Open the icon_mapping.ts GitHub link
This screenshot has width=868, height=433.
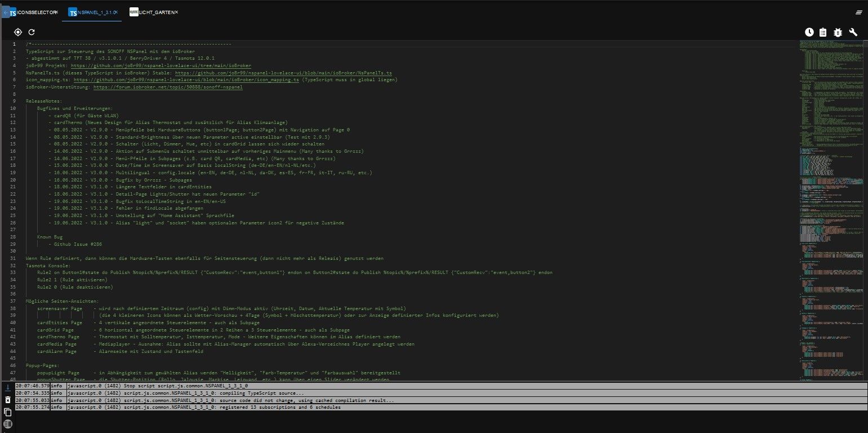[186, 80]
